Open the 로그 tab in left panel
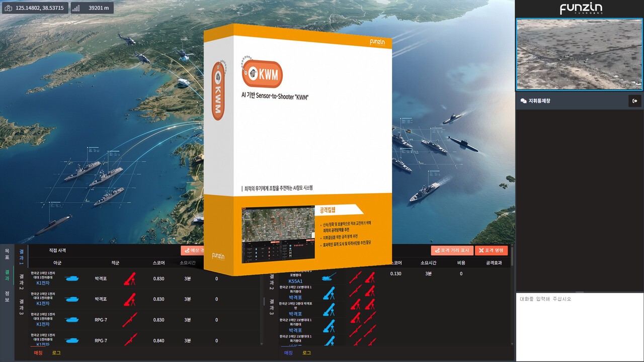The image size is (644, 362). (x=56, y=353)
